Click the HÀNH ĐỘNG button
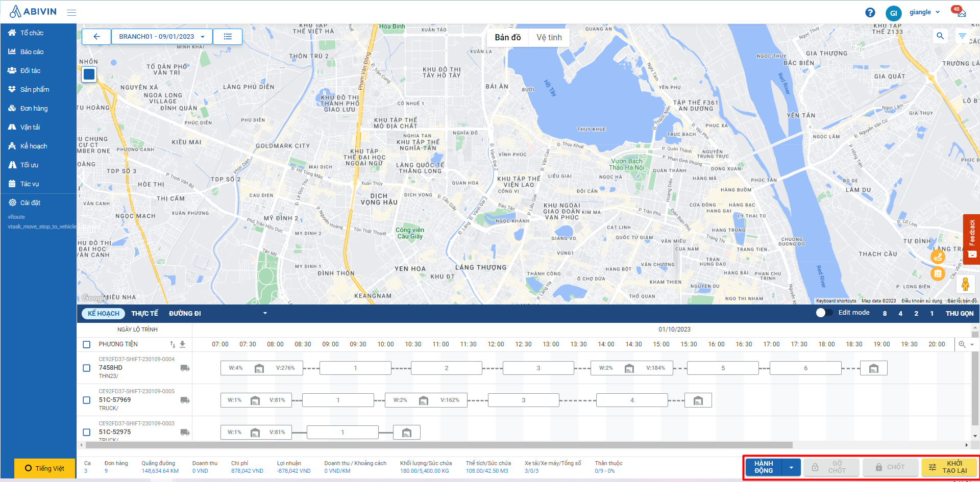 point(764,467)
